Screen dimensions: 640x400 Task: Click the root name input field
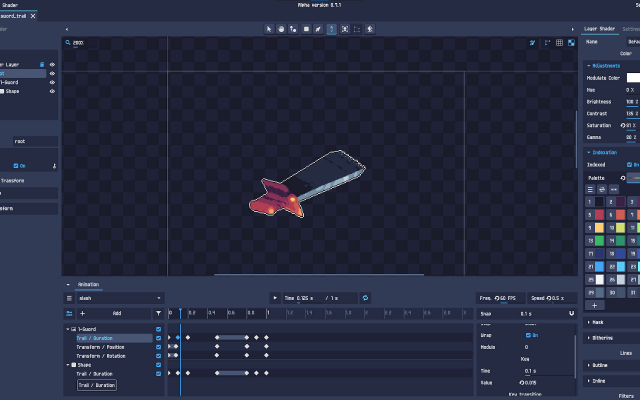tap(35, 141)
